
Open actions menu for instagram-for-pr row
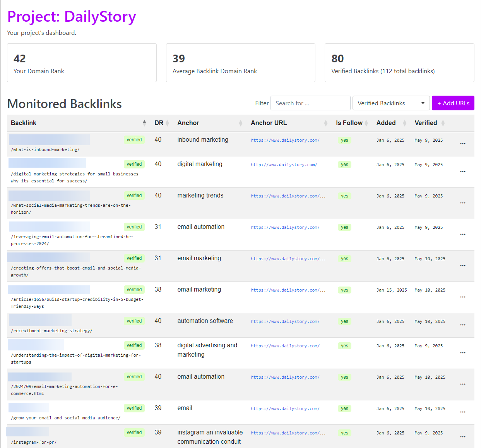pos(462,437)
